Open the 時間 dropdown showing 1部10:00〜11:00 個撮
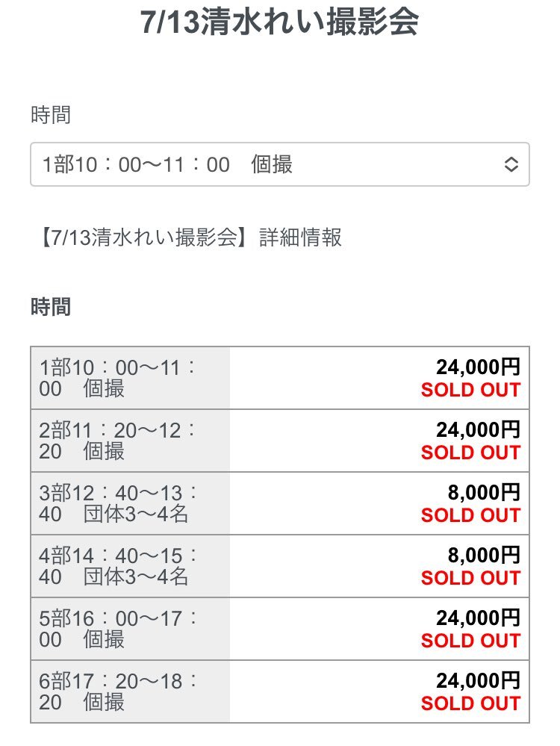The image size is (560, 746). click(x=280, y=164)
